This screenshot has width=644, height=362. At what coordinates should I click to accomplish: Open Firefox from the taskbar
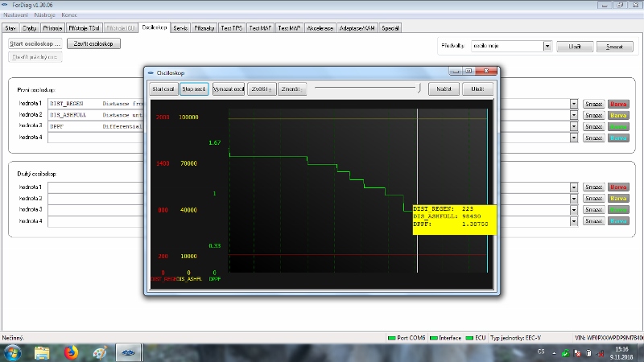coord(70,352)
